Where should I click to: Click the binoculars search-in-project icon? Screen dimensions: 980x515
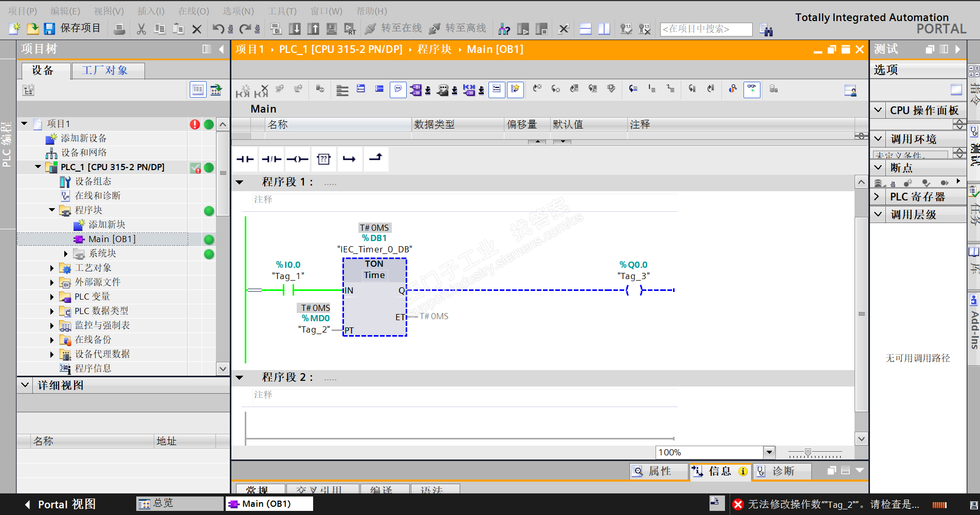point(766,30)
